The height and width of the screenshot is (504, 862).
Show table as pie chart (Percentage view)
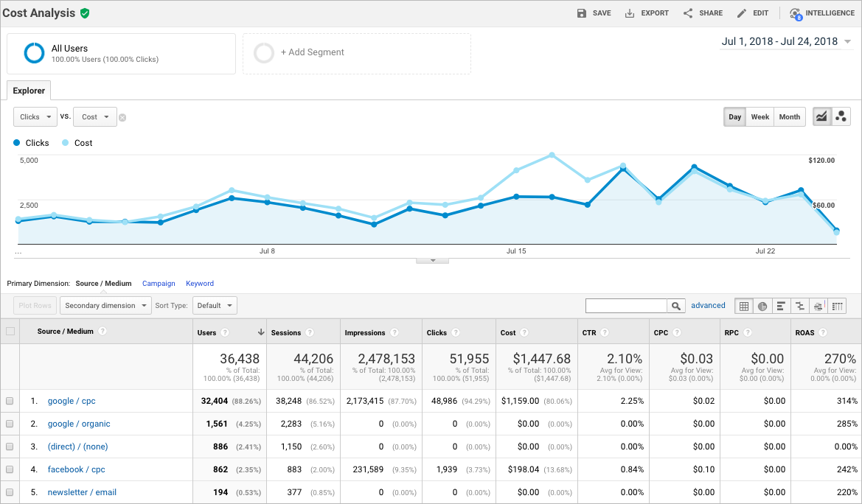[762, 306]
